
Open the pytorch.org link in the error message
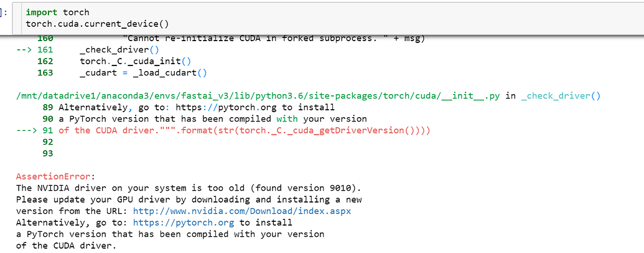point(185,222)
